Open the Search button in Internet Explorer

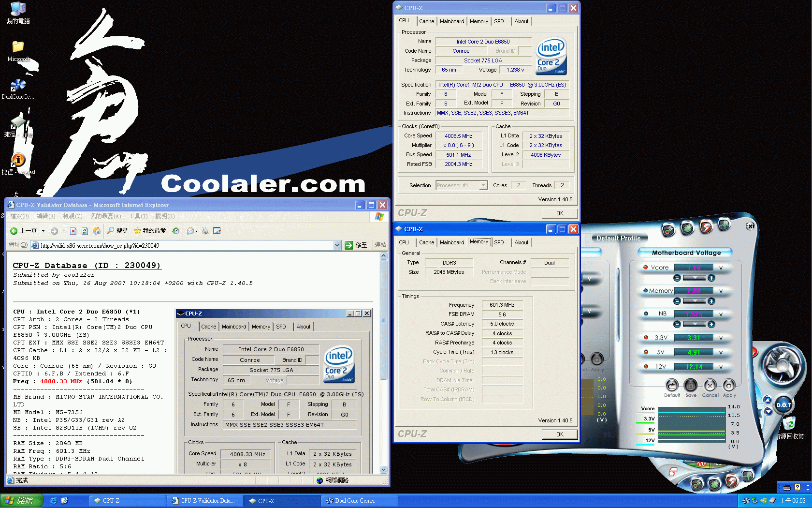tap(117, 231)
